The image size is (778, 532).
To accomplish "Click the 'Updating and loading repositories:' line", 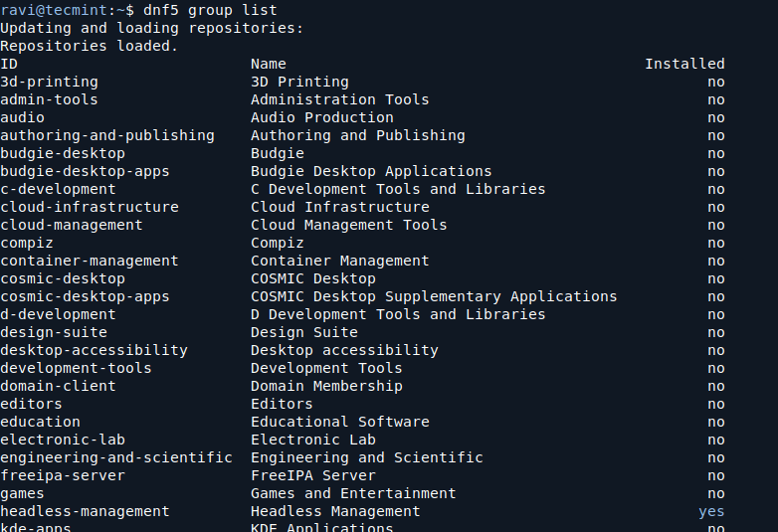I will pyautogui.click(x=151, y=28).
